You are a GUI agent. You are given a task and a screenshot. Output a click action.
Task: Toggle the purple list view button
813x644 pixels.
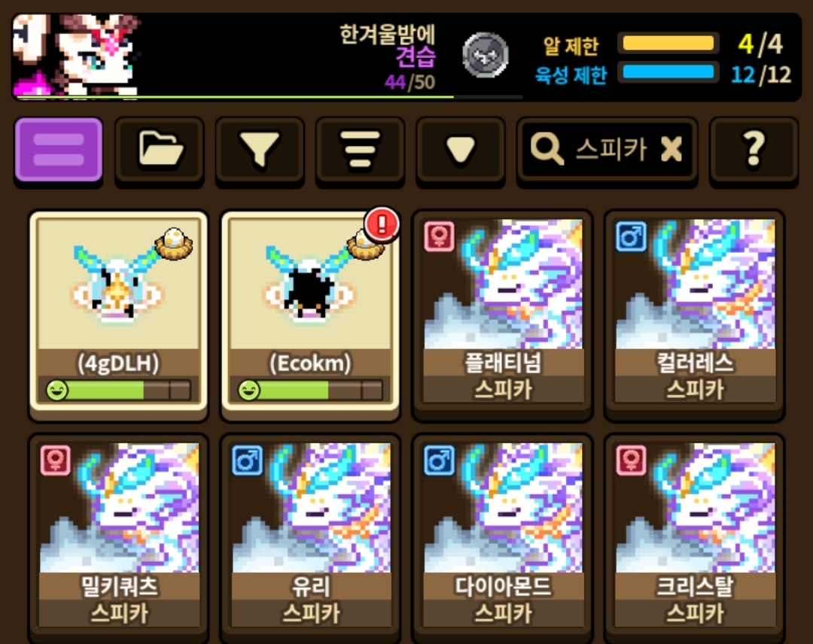(x=59, y=150)
